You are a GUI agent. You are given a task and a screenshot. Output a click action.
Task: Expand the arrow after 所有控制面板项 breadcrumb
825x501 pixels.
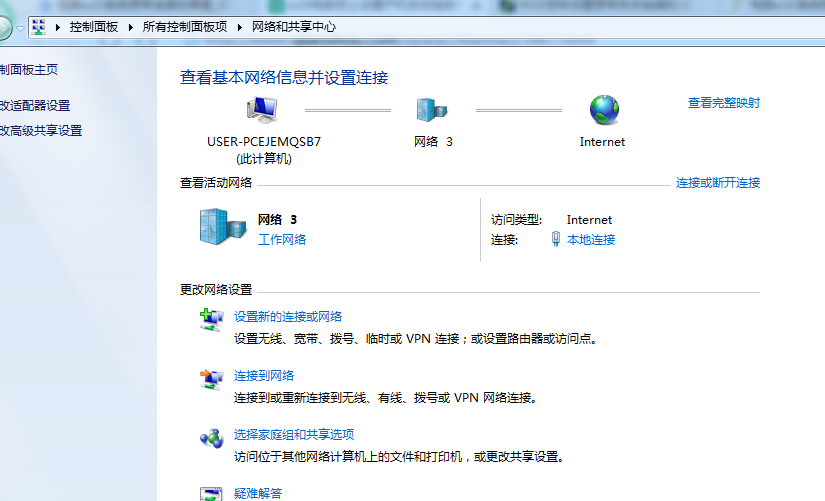[239, 27]
